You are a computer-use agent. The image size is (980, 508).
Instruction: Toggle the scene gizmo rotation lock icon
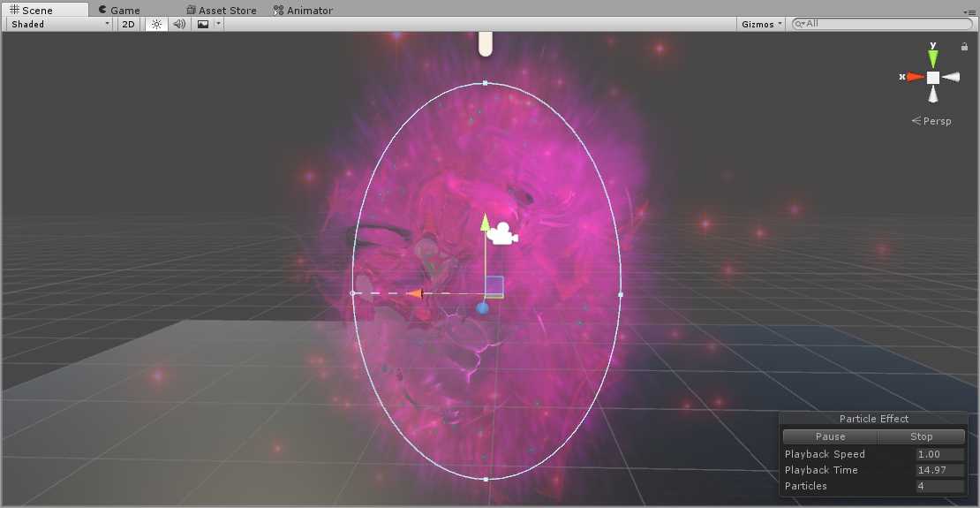964,48
